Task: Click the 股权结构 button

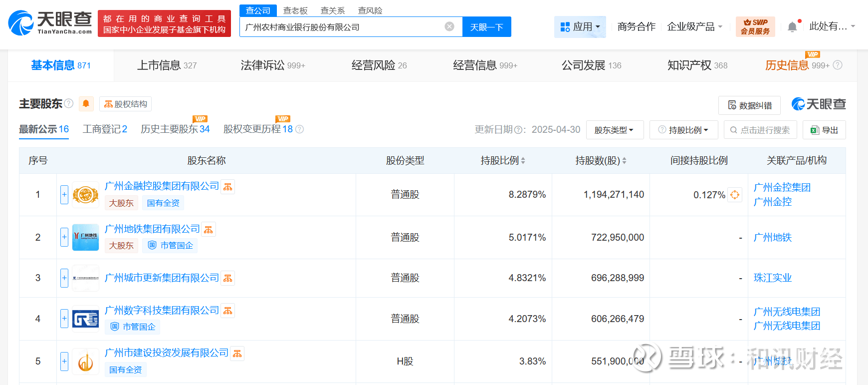Action: [125, 104]
